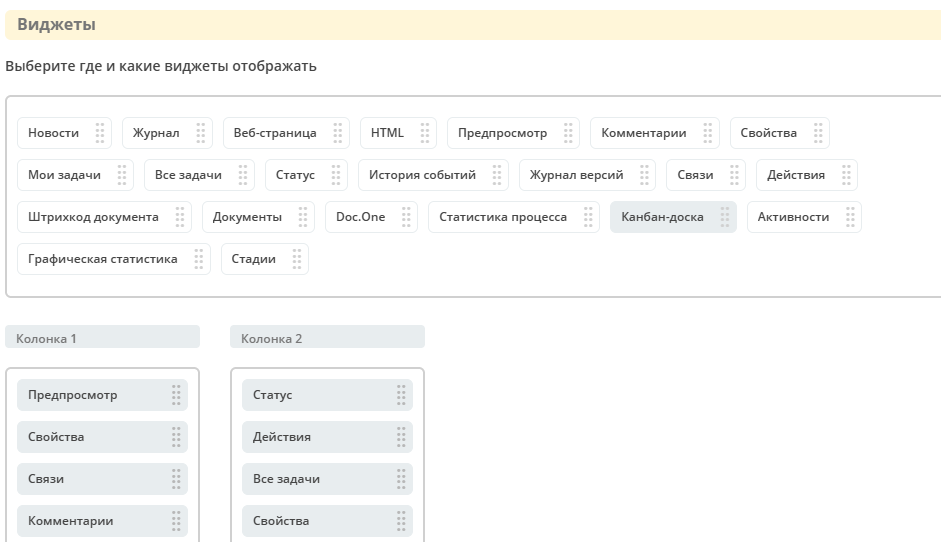Image resolution: width=941 pixels, height=542 pixels.
Task: Click the grip handle on the Активности widget
Action: tap(850, 217)
